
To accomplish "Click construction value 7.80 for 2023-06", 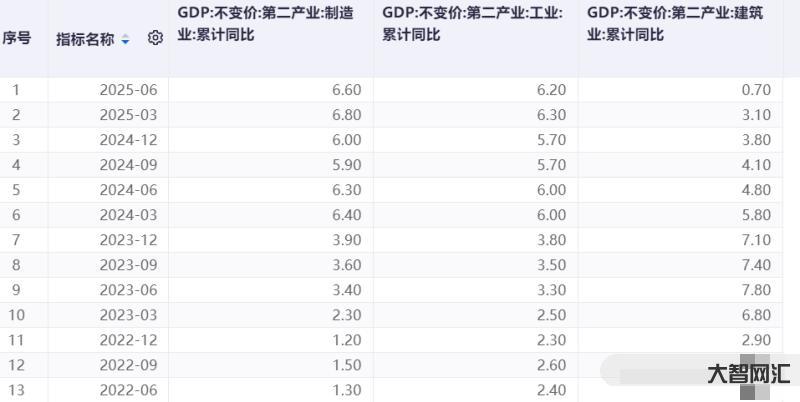I will pos(755,290).
